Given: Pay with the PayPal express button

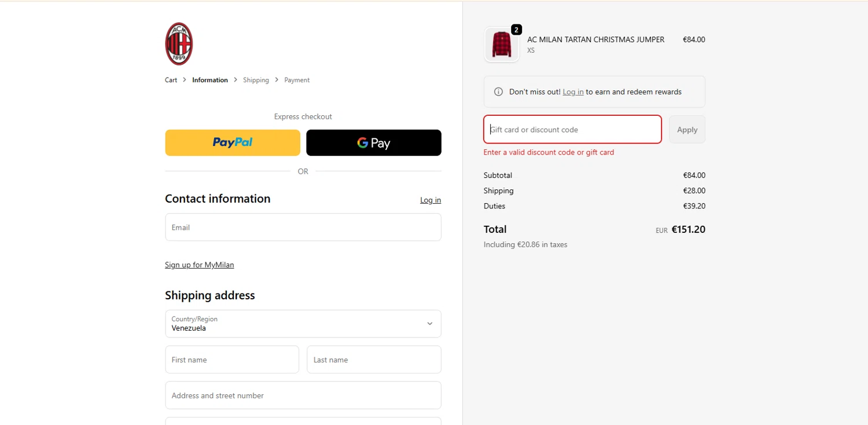Looking at the screenshot, I should click(x=233, y=142).
